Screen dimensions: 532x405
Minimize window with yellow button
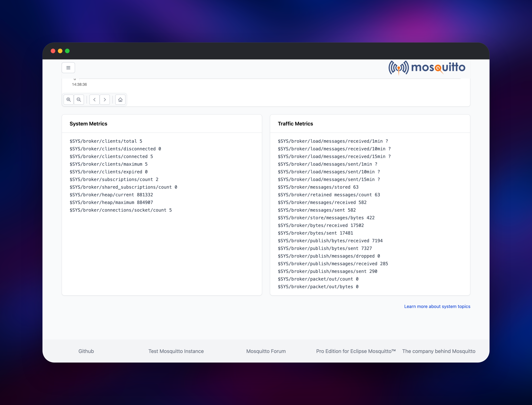tap(60, 51)
